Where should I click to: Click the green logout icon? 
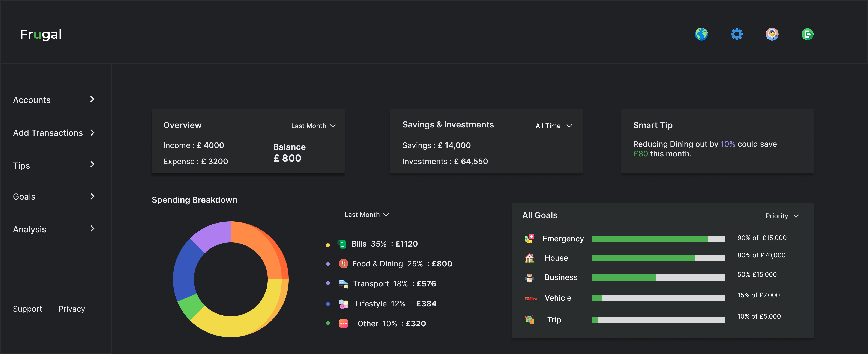(807, 34)
